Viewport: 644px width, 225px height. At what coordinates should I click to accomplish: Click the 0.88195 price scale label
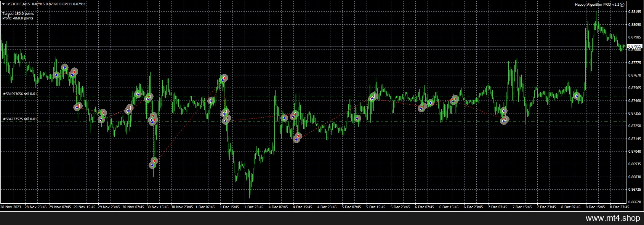[x=634, y=12]
